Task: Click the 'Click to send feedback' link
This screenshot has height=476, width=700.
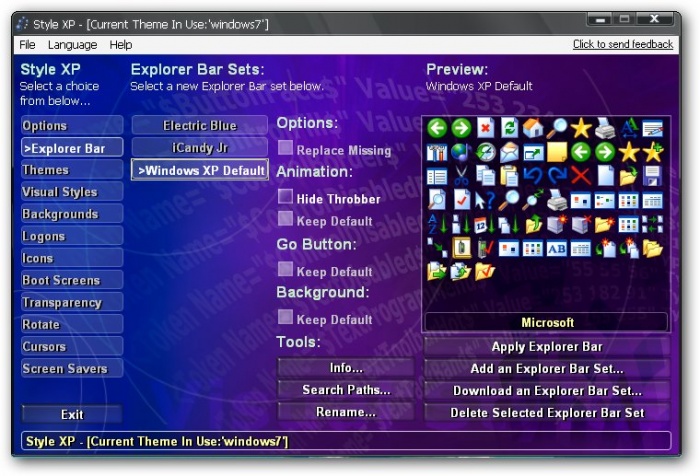Action: click(x=623, y=44)
